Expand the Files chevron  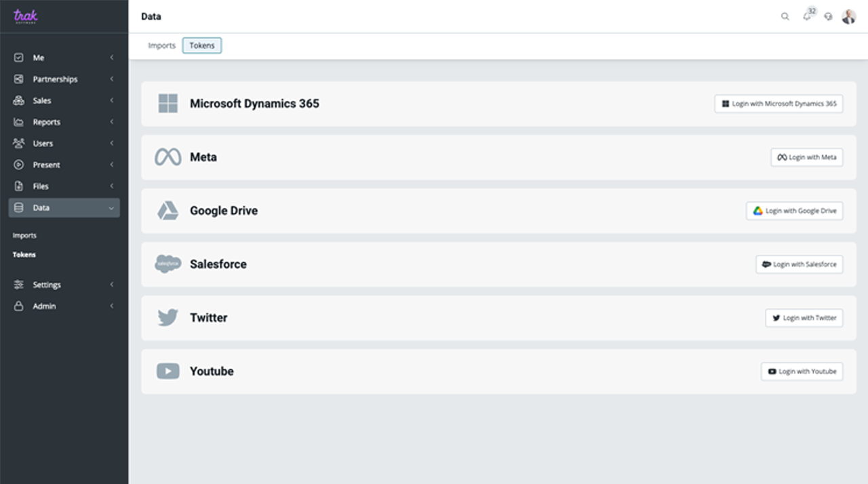coord(112,186)
